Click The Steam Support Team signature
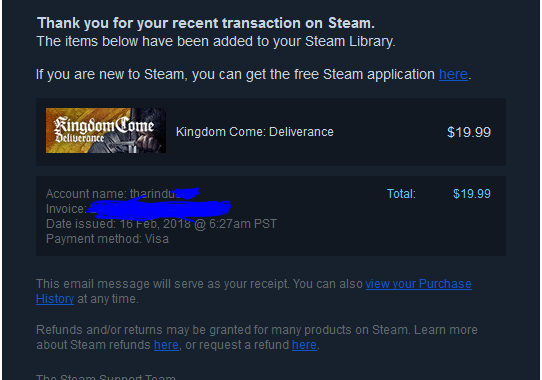Viewport: 542px width, 380px height. (x=106, y=377)
